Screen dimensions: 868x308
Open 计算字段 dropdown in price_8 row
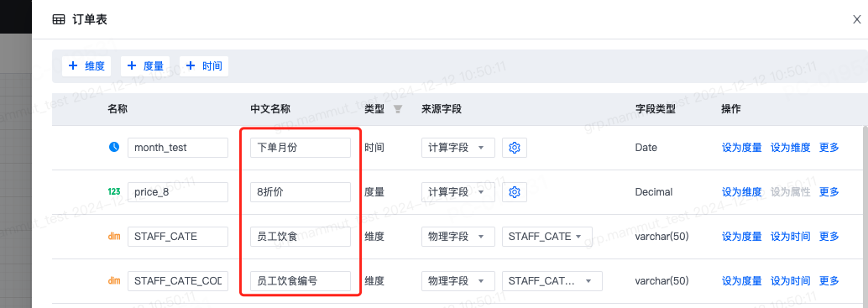click(458, 192)
